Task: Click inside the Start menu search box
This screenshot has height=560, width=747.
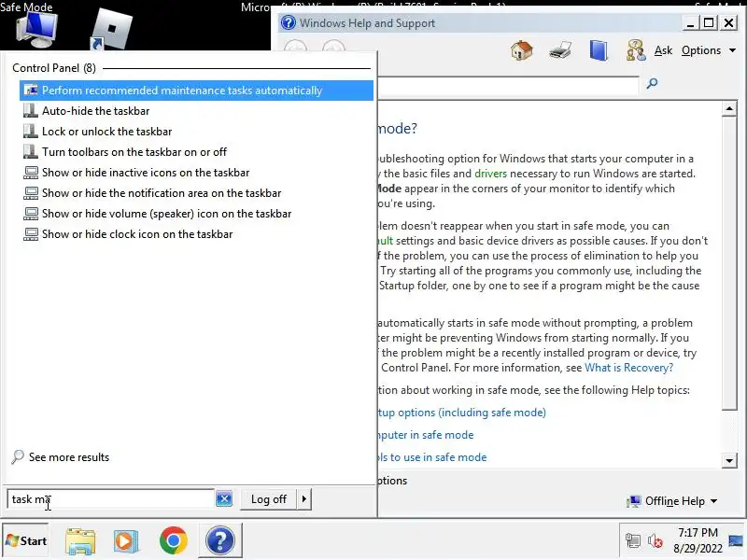Action: coord(110,499)
